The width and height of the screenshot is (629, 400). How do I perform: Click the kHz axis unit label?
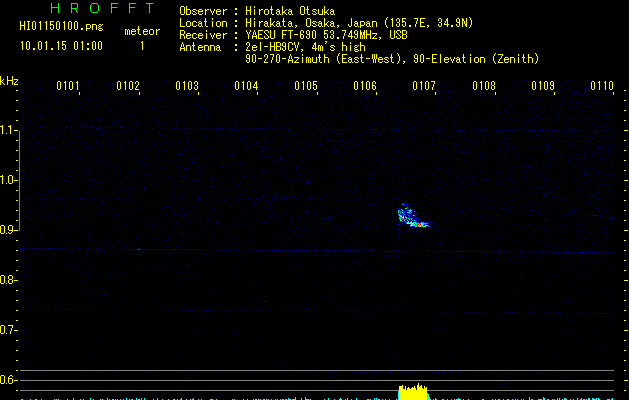[x=9, y=81]
